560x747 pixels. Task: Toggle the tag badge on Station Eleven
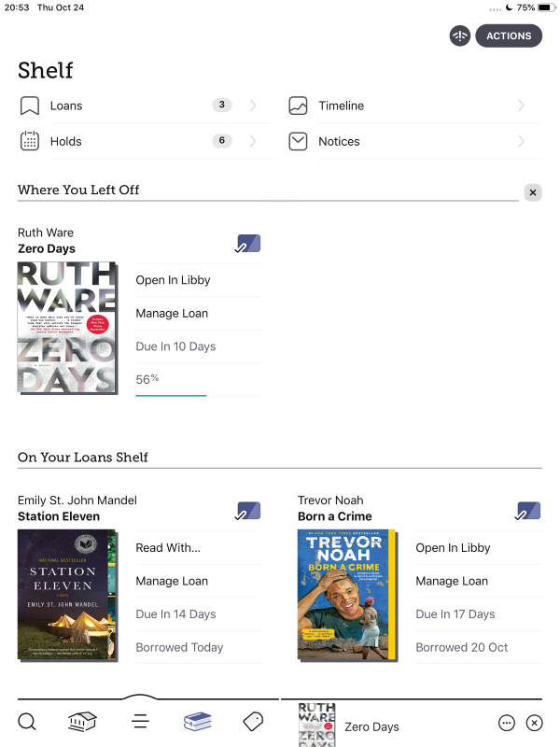pos(247,511)
